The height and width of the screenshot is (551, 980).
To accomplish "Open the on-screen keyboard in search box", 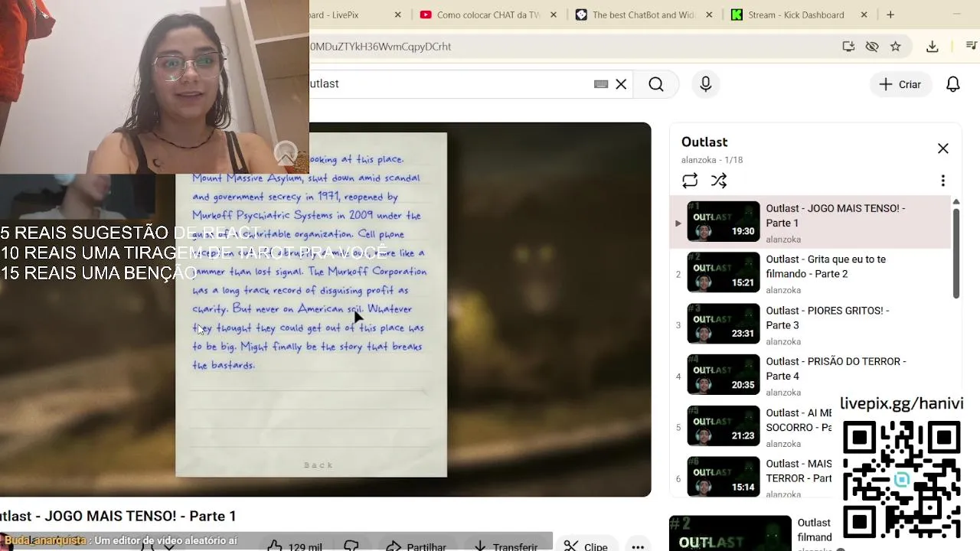I will coord(601,84).
